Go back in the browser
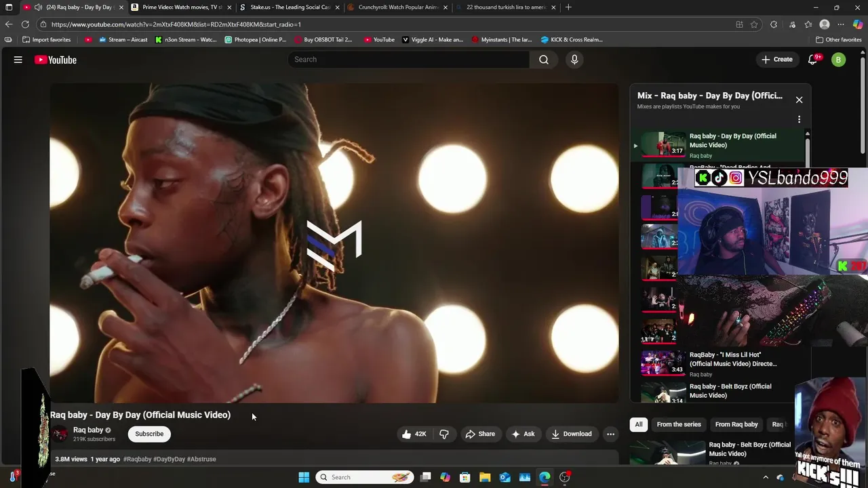Viewport: 868px width, 488px height. point(9,24)
